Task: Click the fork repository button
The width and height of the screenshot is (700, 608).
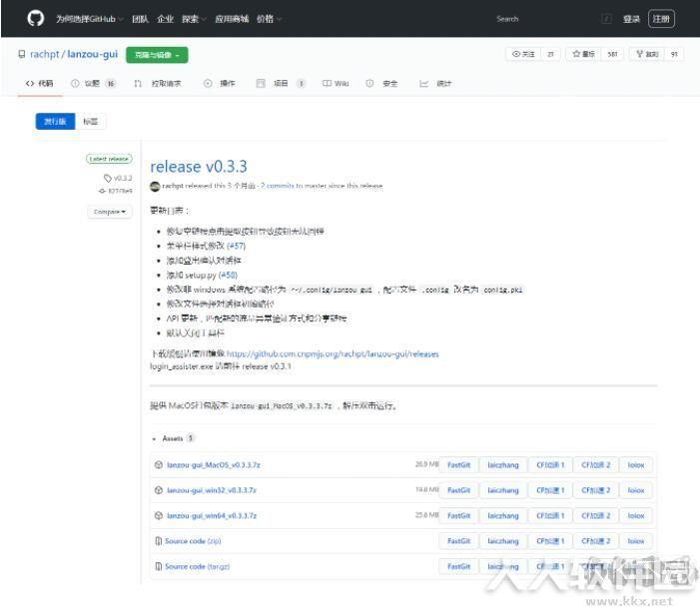Action: point(647,54)
